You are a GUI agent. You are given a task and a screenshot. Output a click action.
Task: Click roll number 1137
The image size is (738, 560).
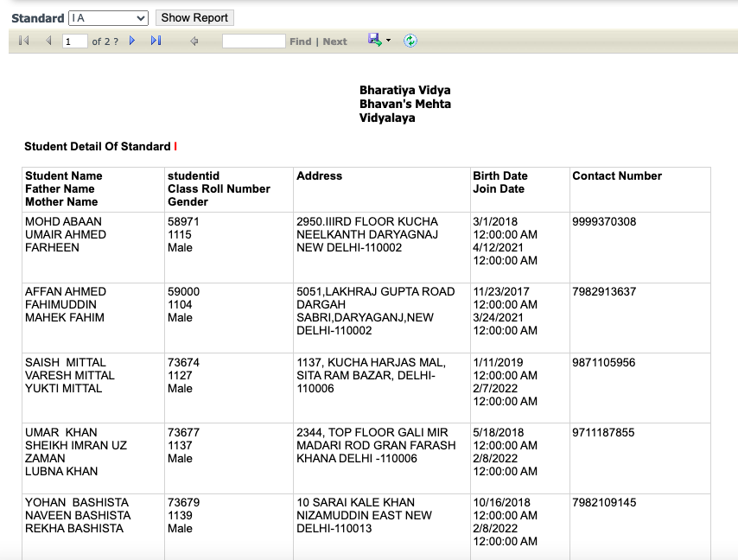[x=180, y=446]
